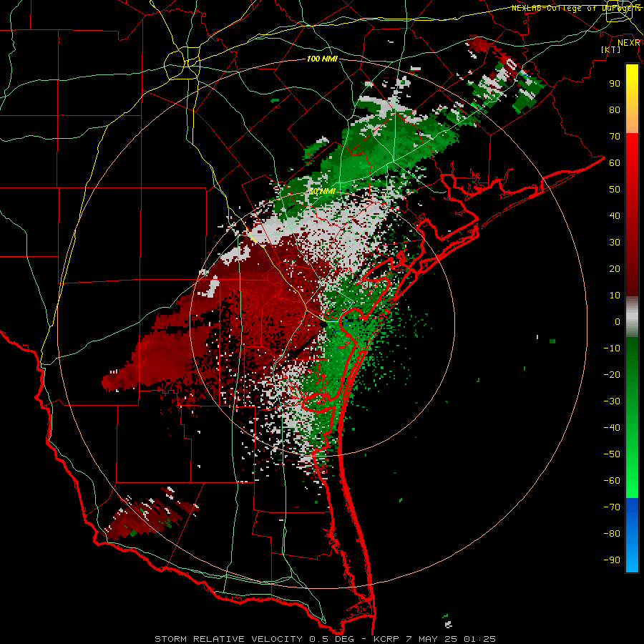Select the 20 value on velocity scale

click(615, 269)
